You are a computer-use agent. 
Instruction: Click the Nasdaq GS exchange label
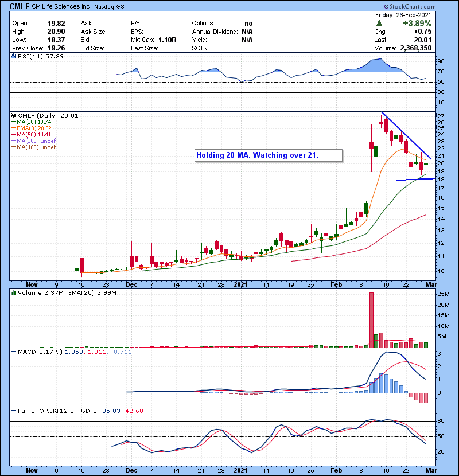[x=109, y=7]
